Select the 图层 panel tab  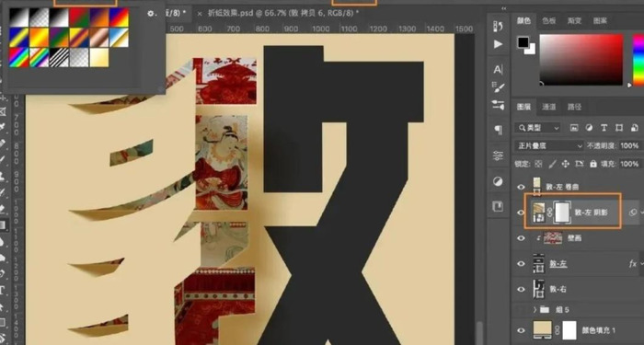pos(523,108)
